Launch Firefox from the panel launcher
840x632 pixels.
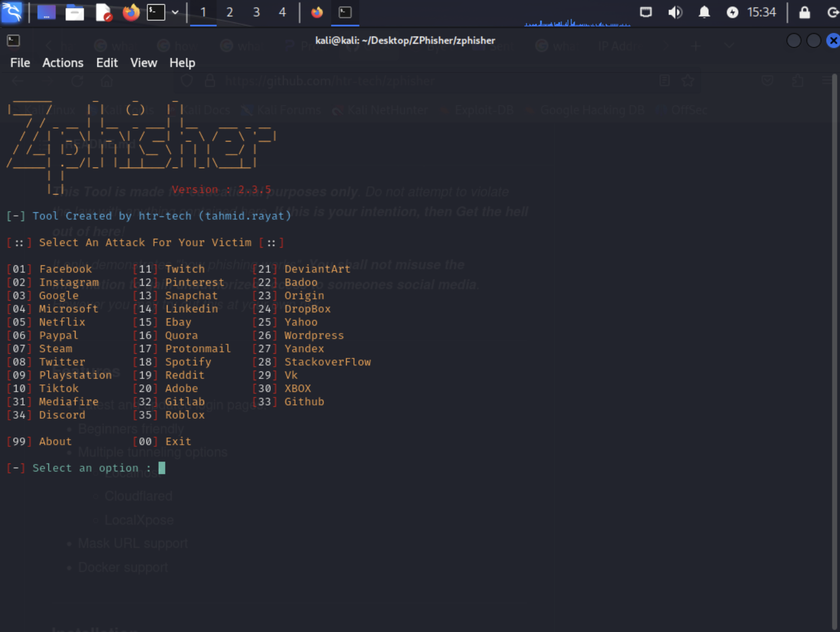[131, 12]
